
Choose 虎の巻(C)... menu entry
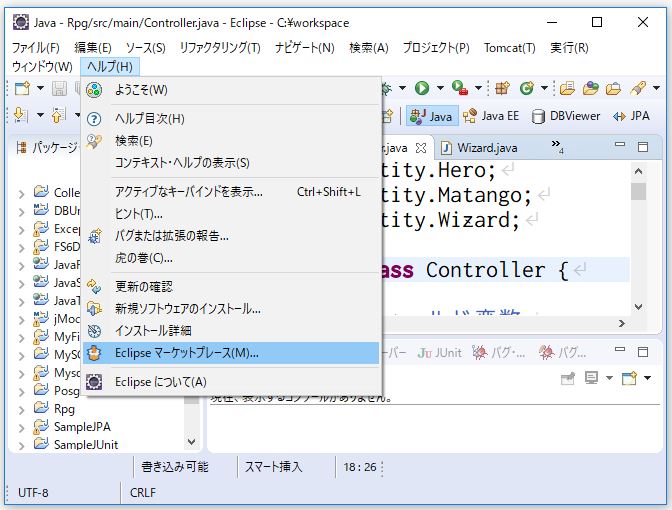231,258
